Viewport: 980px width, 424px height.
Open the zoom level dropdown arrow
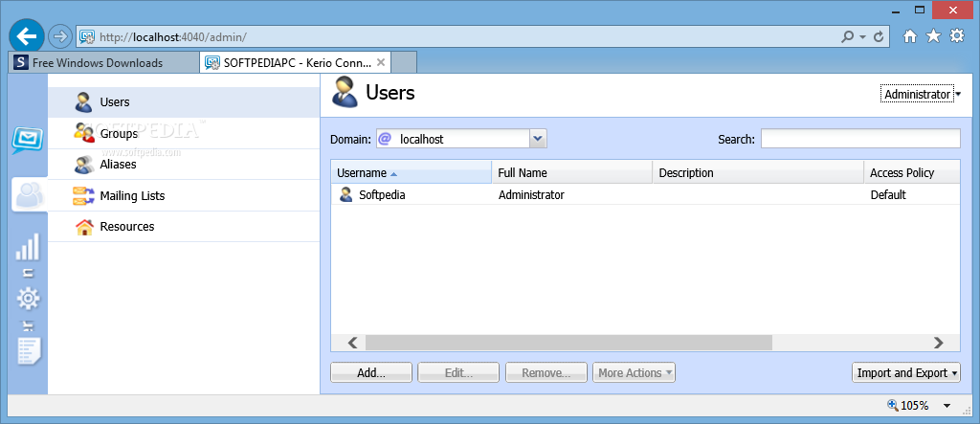(947, 406)
